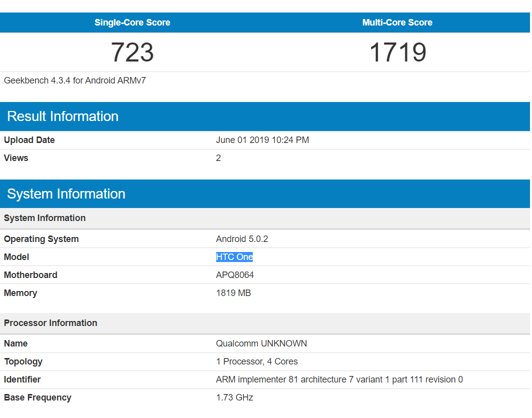Click the Model label
532x418 pixels.
coord(17,257)
